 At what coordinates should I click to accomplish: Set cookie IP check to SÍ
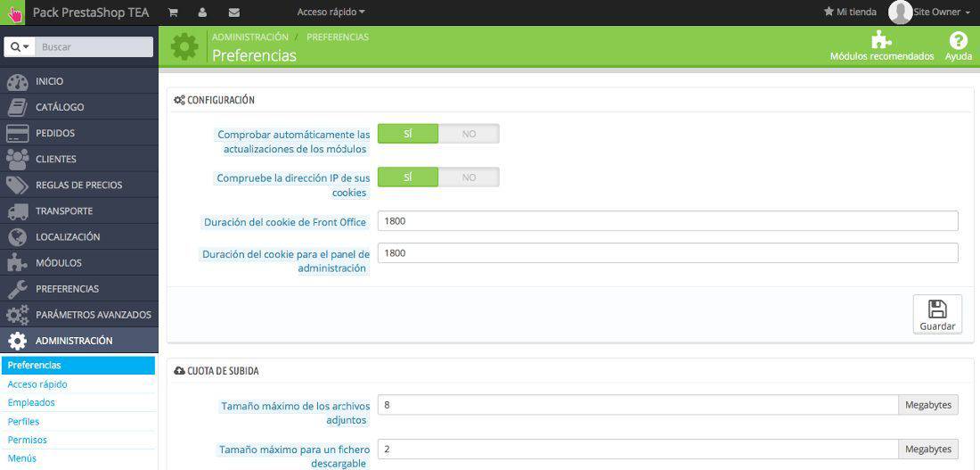407,177
